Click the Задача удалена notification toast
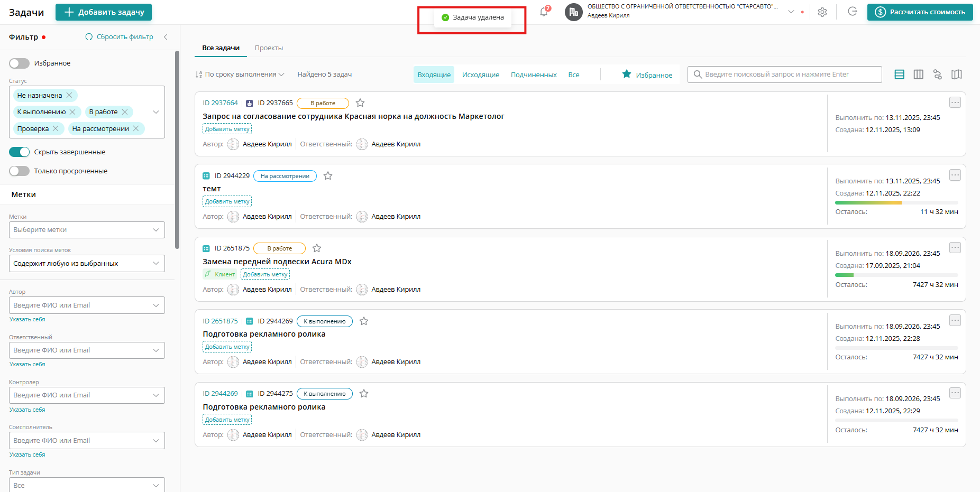 click(472, 17)
